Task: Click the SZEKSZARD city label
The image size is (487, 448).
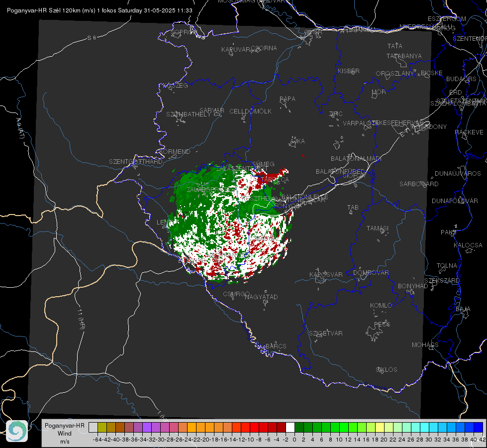Action: point(442,281)
